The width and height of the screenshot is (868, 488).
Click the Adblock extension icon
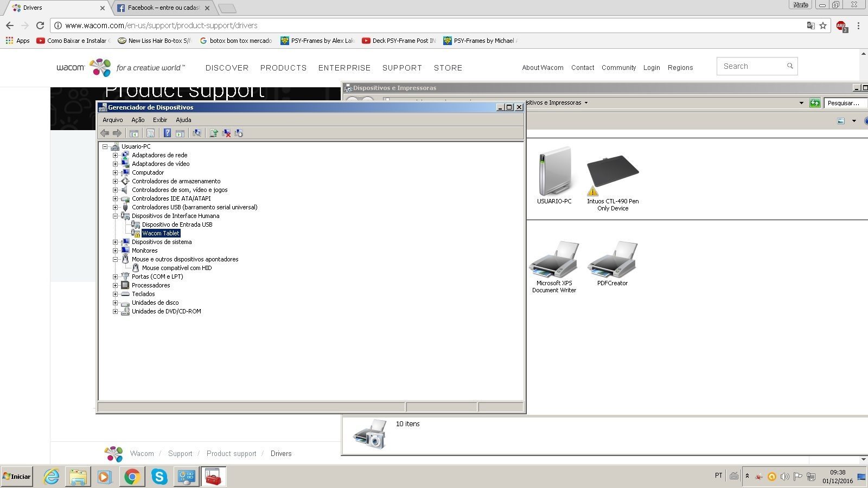[841, 26]
